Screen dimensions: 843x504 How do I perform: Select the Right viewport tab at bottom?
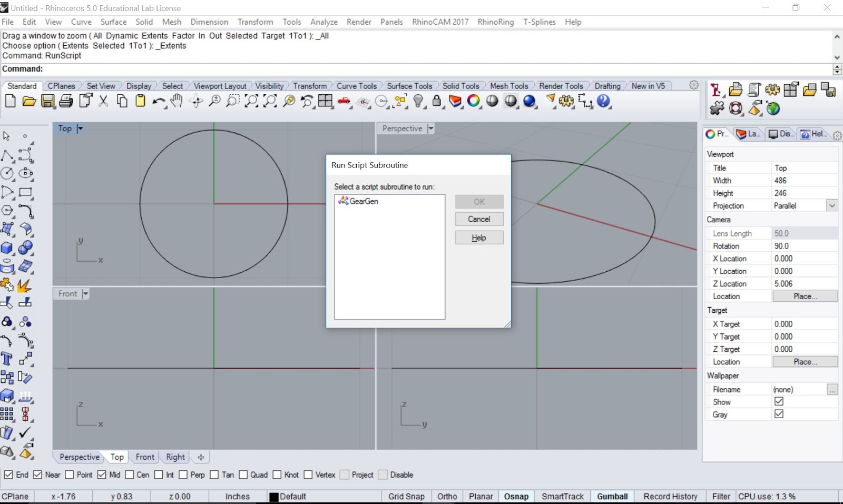[x=175, y=457]
